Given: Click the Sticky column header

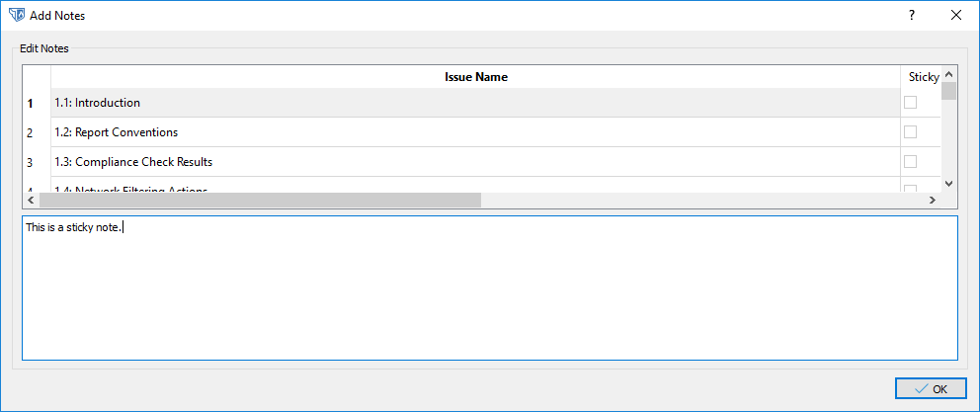Looking at the screenshot, I should (921, 77).
